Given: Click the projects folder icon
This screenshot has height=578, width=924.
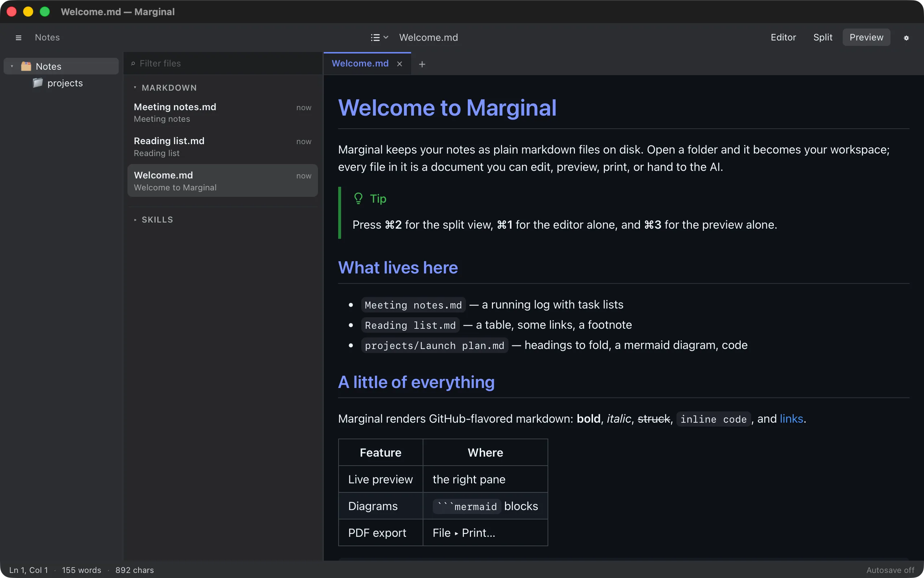Looking at the screenshot, I should pos(38,83).
